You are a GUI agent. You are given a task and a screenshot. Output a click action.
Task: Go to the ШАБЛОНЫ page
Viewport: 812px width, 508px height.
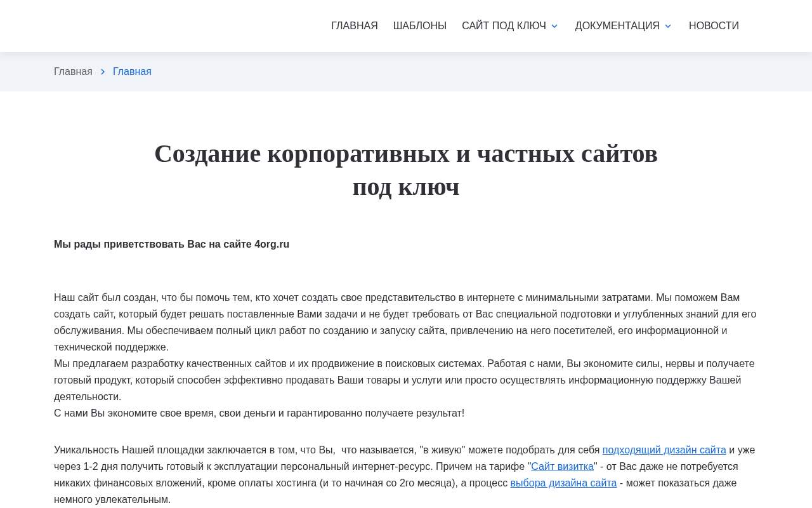point(420,26)
